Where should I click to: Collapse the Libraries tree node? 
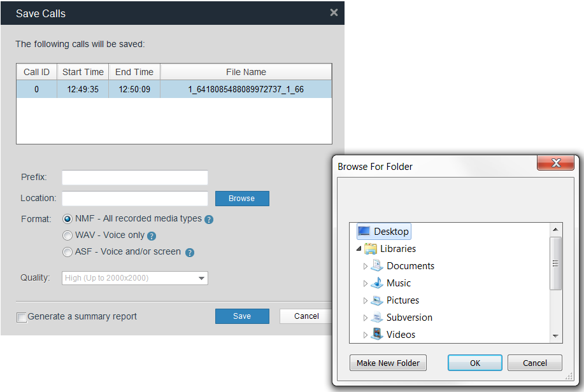coord(359,249)
